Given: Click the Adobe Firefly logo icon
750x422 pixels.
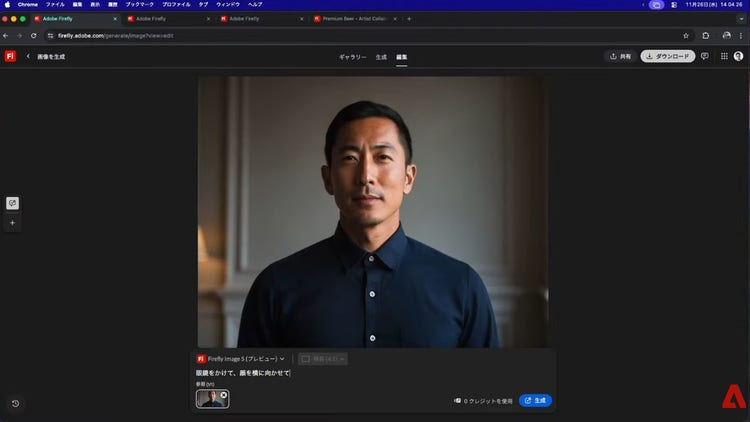Looking at the screenshot, I should (x=10, y=56).
